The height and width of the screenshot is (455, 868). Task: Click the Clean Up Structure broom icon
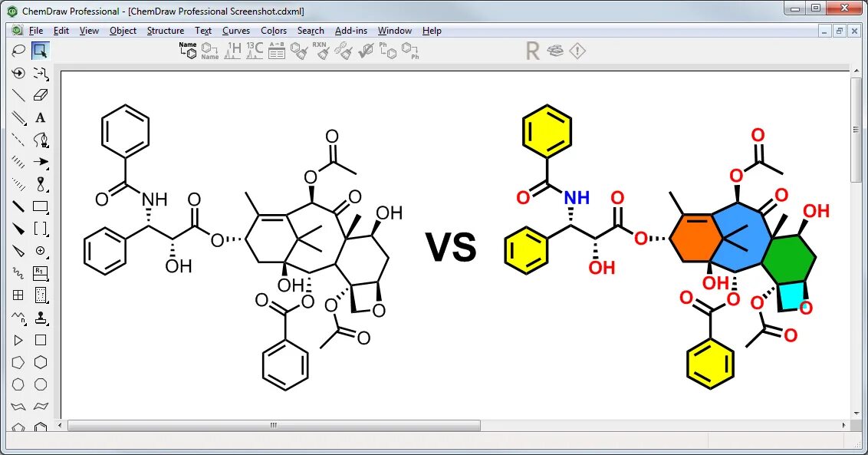[x=299, y=51]
